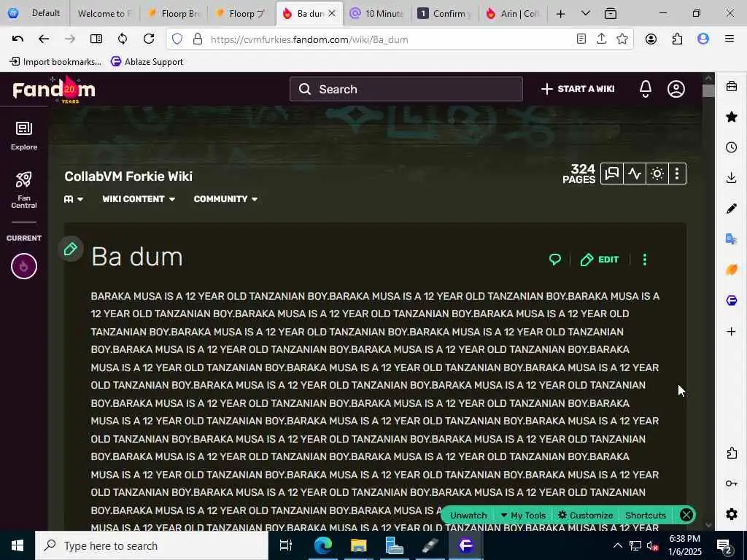Expand the COMMUNITY menu

[x=225, y=199]
